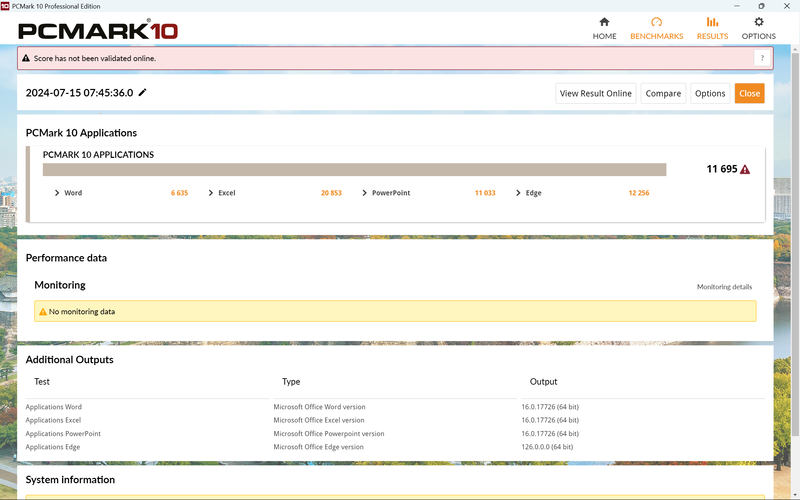Click Word output 16.0.17726 (64 bit)

click(x=550, y=407)
